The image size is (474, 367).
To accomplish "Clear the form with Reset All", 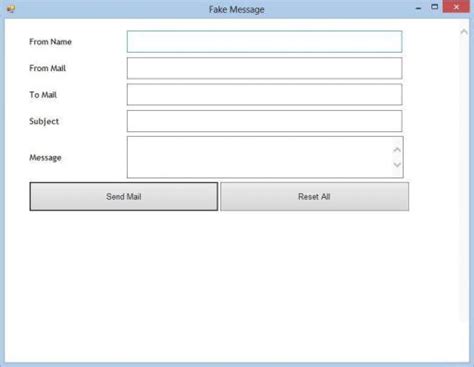I will click(314, 197).
